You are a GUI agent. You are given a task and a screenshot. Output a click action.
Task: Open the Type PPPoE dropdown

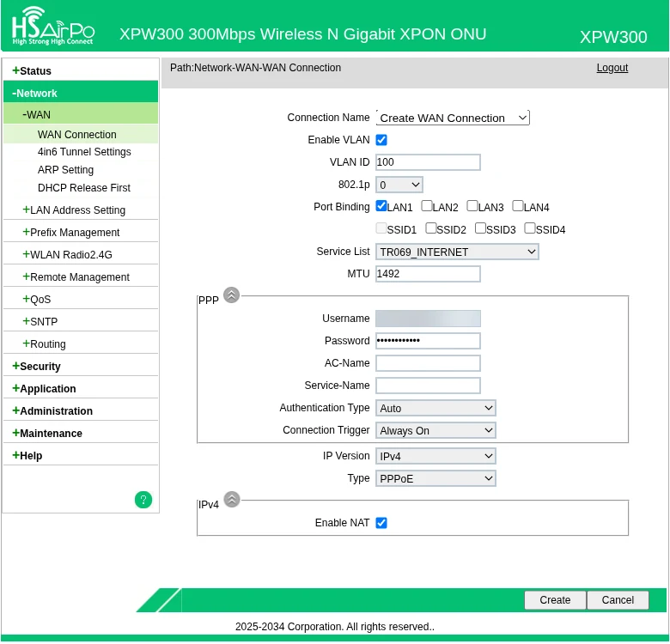pos(435,479)
